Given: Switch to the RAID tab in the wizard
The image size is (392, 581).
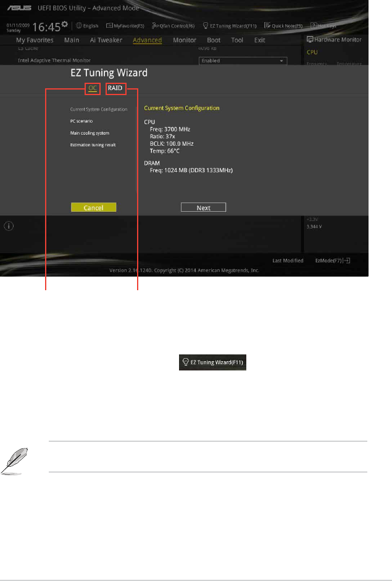Looking at the screenshot, I should pos(115,88).
